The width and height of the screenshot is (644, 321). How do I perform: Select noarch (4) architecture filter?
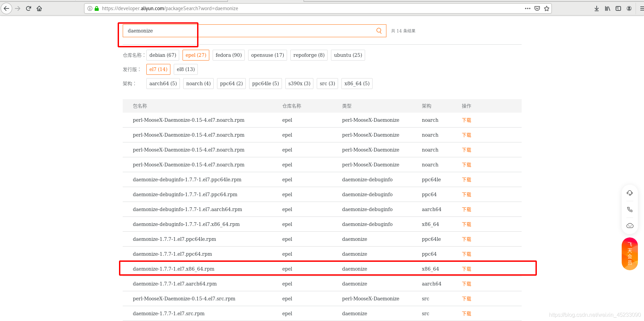198,84
